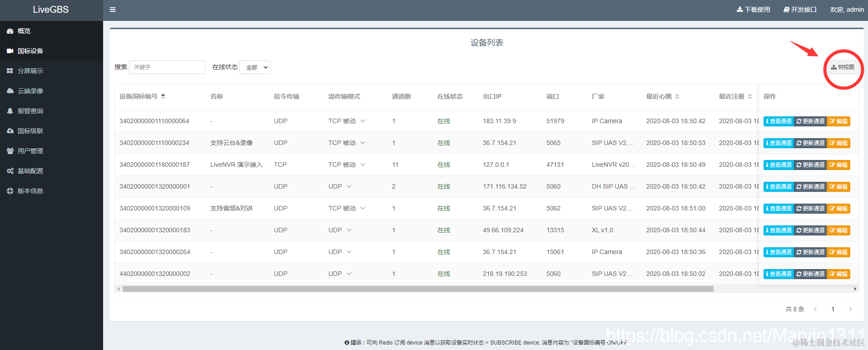Image resolution: width=868 pixels, height=350 pixels.
Task: Refresh channels for device 34020000001320000001
Action: pyautogui.click(x=810, y=187)
